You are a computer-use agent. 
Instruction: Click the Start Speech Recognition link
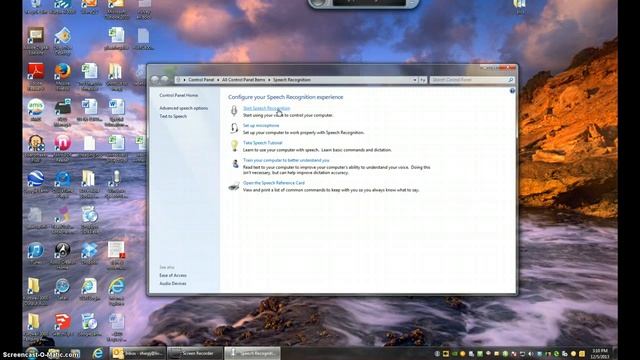[x=266, y=108]
